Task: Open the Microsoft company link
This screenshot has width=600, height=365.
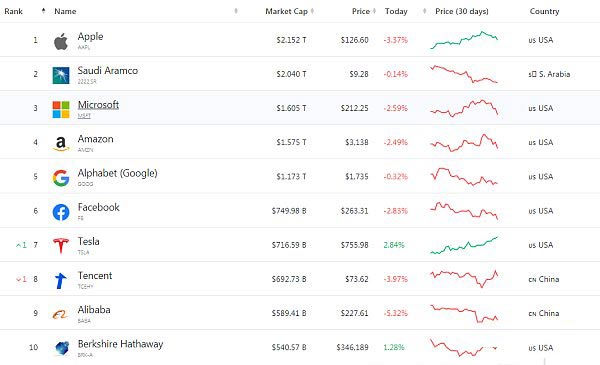Action: (98, 104)
